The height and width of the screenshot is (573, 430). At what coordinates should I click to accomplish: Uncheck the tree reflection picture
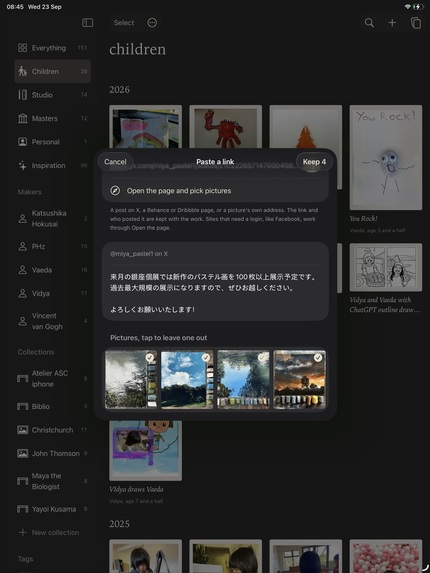(243, 379)
